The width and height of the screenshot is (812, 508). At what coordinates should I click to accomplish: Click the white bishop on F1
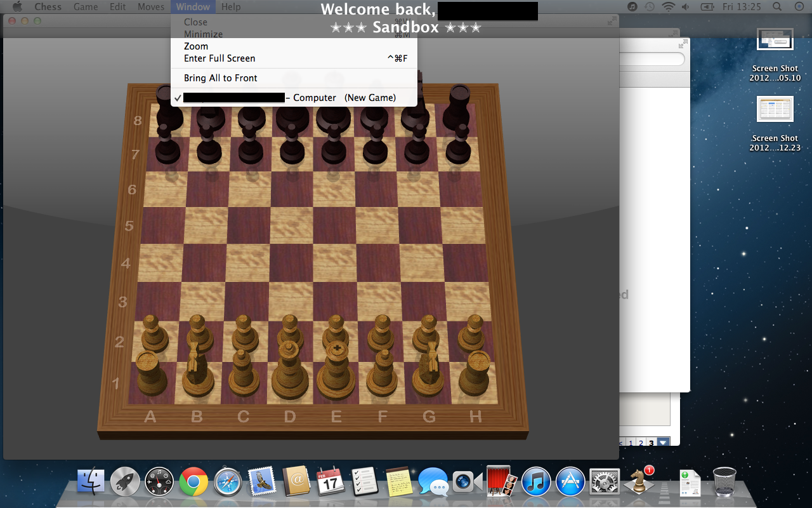[383, 372]
